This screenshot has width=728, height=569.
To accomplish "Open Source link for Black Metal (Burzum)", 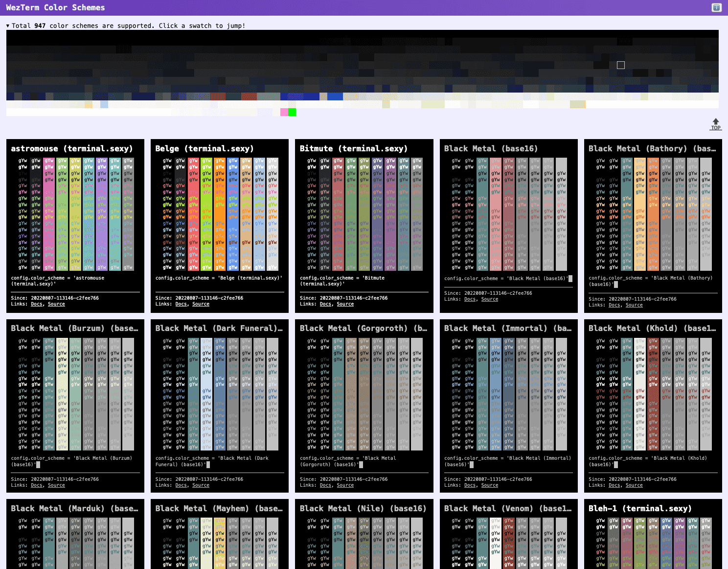I will point(56,485).
